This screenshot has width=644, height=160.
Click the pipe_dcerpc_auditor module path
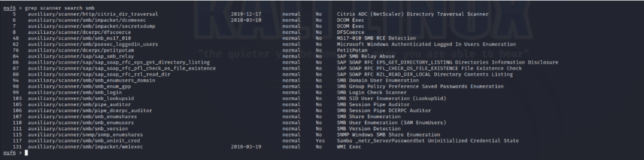point(90,110)
